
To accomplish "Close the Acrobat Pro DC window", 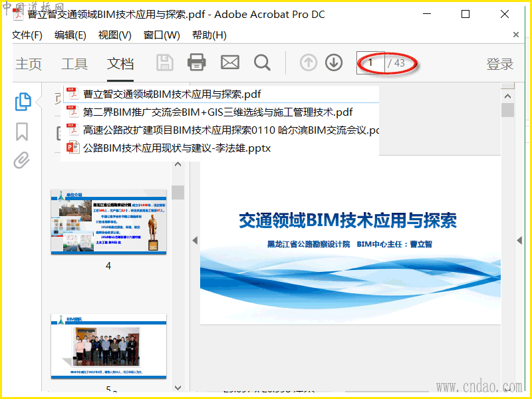I will [x=505, y=14].
